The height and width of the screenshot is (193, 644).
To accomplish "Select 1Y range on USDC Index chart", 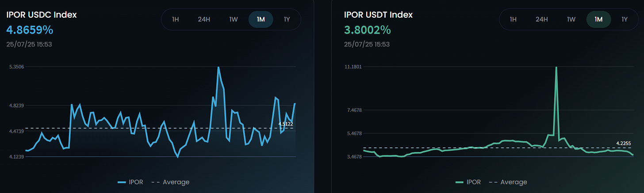I will (x=287, y=19).
